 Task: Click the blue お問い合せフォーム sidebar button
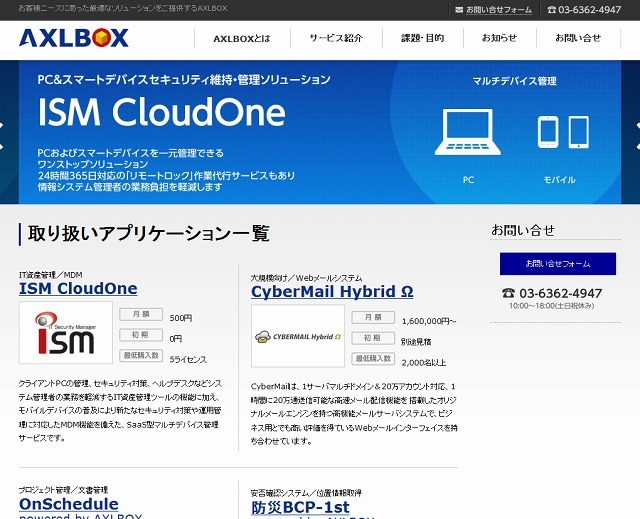click(558, 264)
